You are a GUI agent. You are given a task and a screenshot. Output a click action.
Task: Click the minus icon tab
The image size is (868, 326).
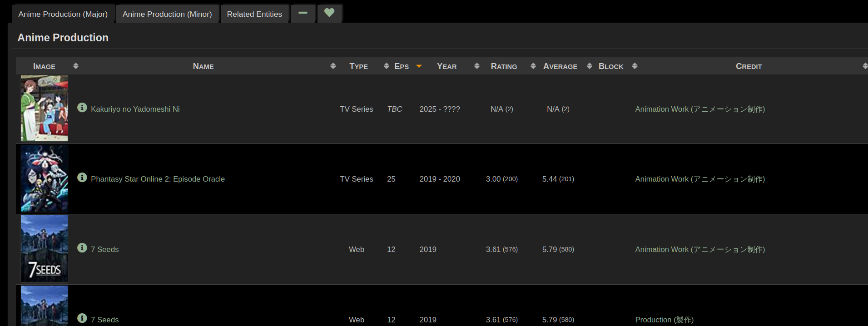[303, 13]
